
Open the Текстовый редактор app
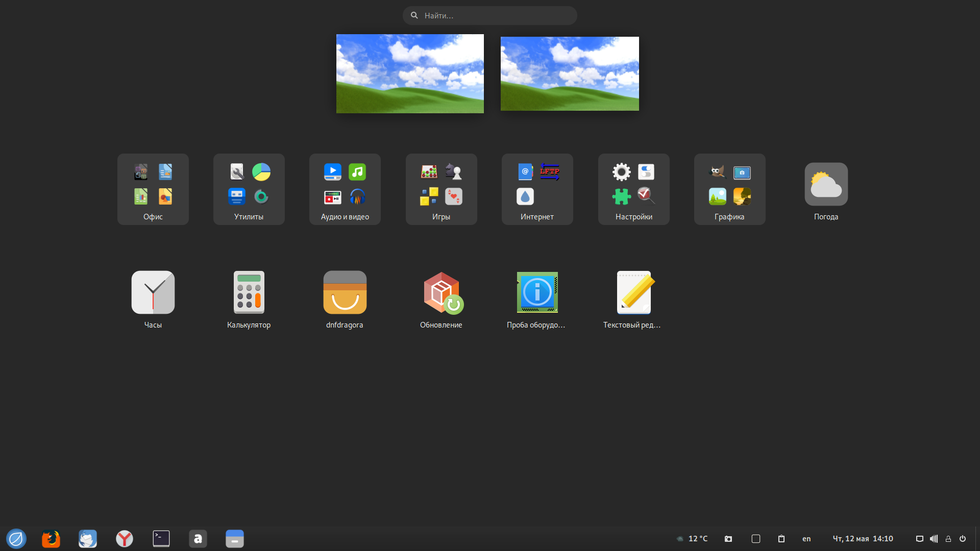633,293
